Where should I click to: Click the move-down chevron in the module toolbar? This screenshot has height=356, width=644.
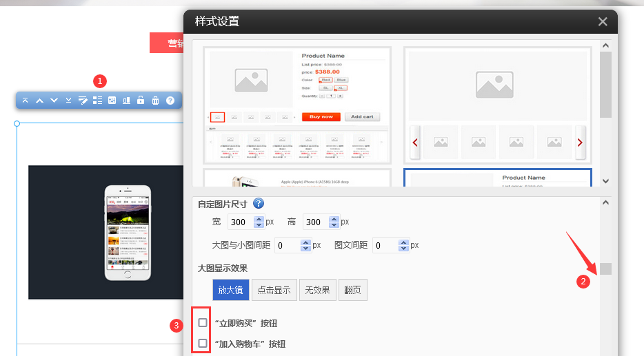pyautogui.click(x=54, y=101)
